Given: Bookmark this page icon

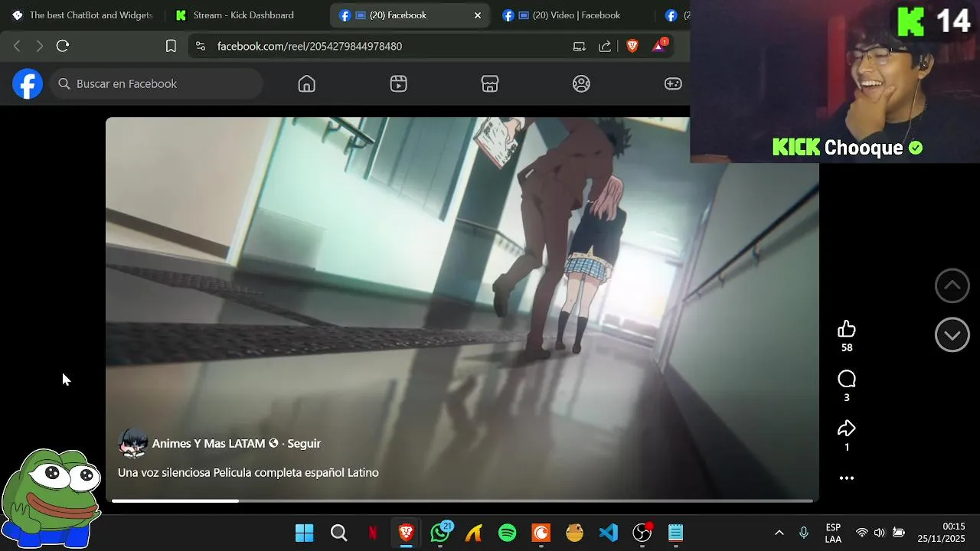Looking at the screenshot, I should (171, 46).
